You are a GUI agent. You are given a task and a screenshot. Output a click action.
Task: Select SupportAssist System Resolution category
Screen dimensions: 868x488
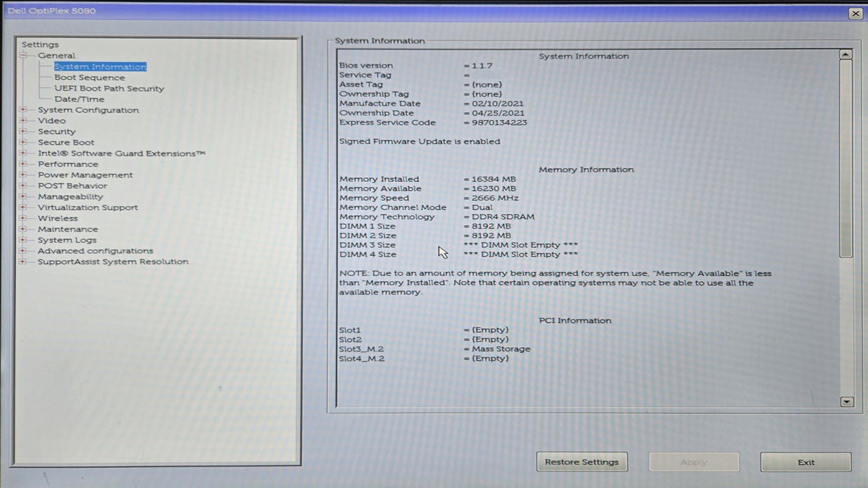coord(113,261)
